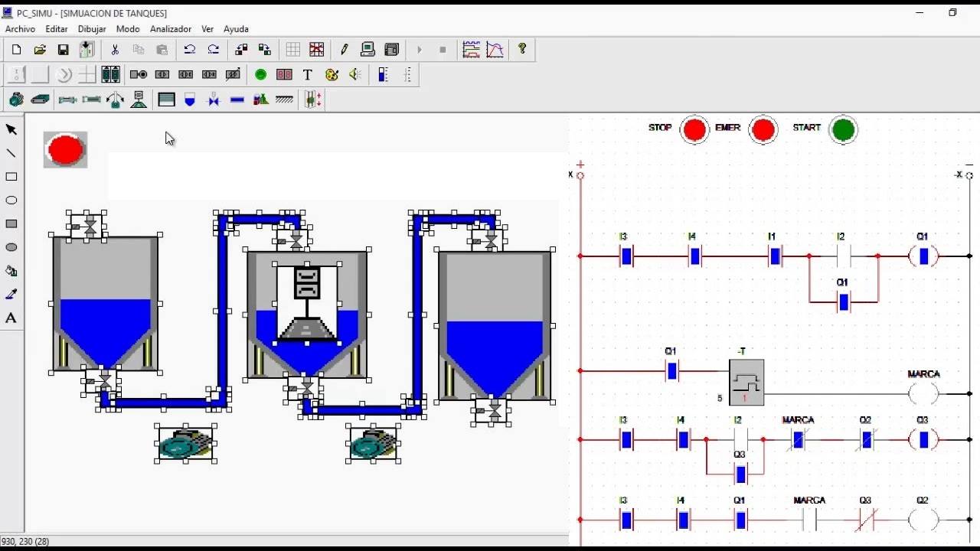This screenshot has height=551, width=980.
Task: Open the Archivo menu
Action: [x=20, y=29]
